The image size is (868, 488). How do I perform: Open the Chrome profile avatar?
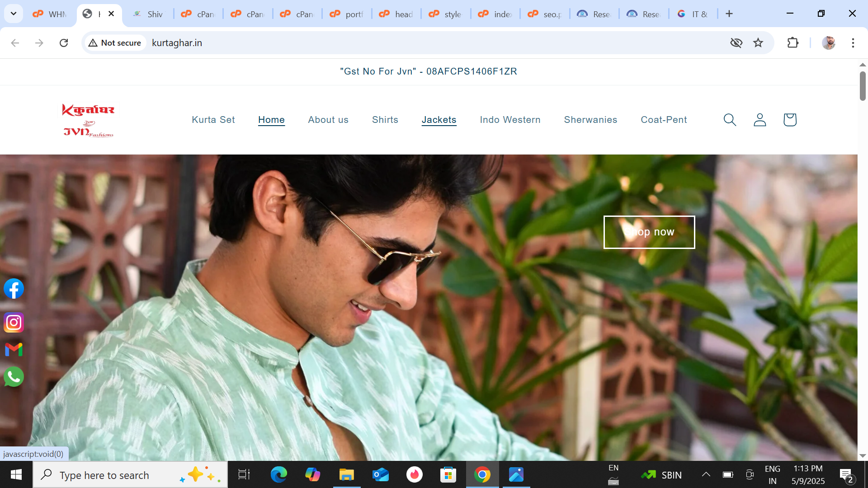(x=829, y=43)
